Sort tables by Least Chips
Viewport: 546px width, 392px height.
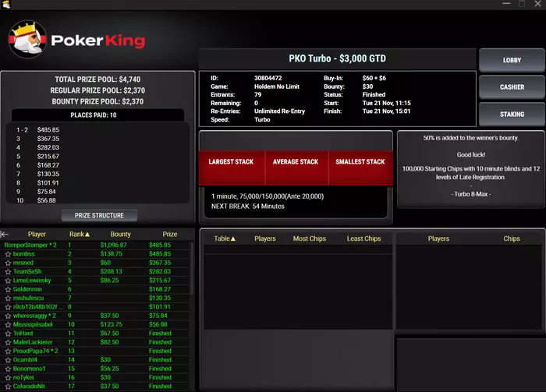pyautogui.click(x=364, y=238)
